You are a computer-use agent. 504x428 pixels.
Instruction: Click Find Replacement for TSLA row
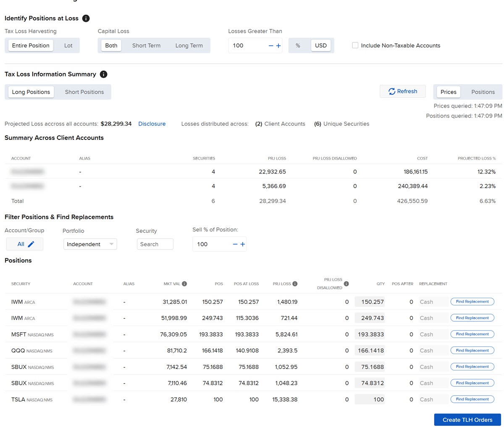472,399
